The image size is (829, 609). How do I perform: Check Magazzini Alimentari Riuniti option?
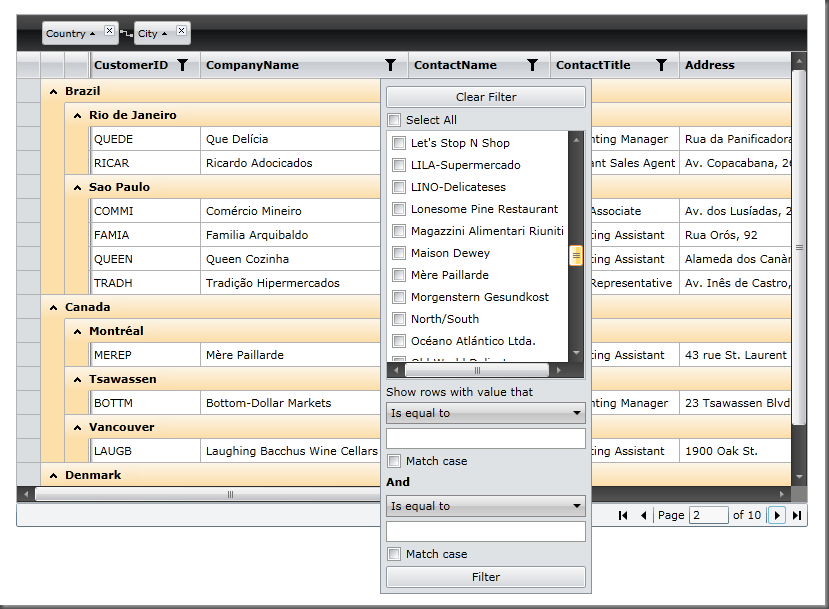tap(399, 231)
